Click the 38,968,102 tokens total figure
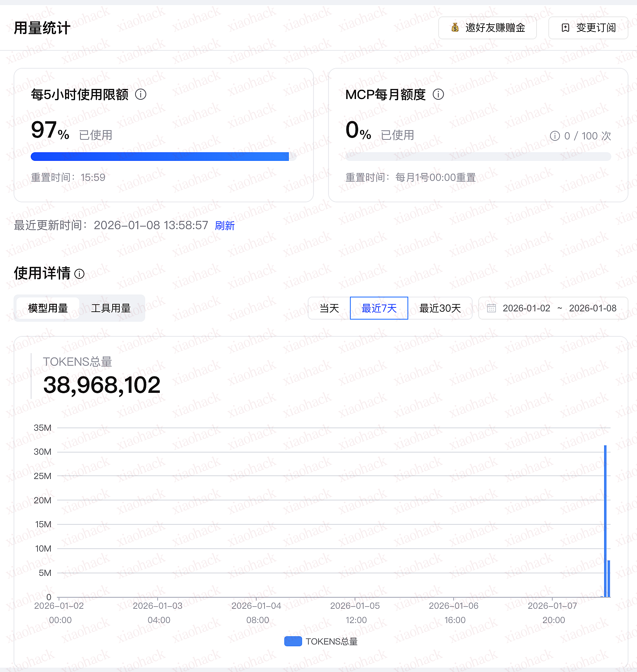The width and height of the screenshot is (637, 672). (102, 384)
